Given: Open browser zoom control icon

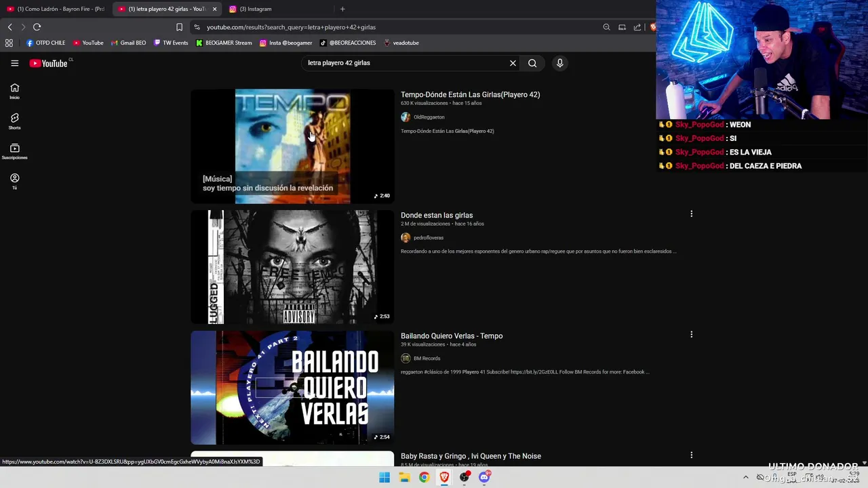Looking at the screenshot, I should [x=606, y=27].
